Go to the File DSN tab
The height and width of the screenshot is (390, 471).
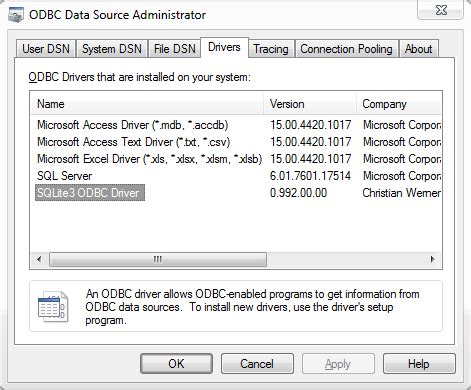(175, 49)
